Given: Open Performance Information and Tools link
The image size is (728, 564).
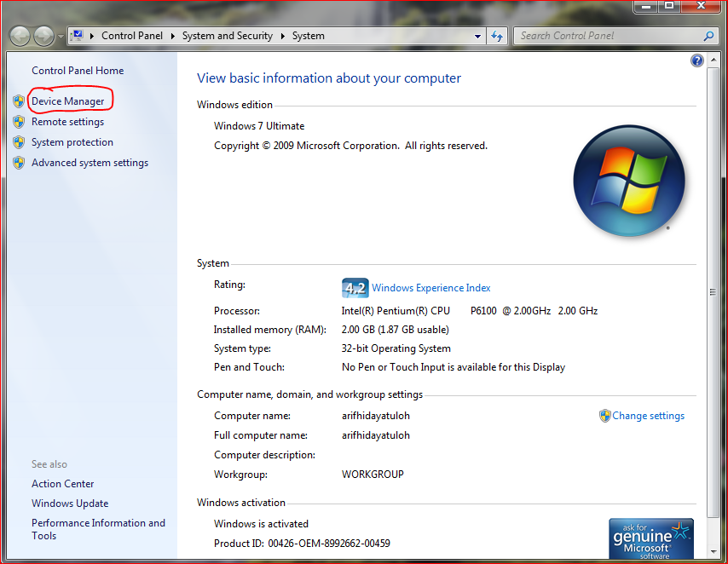Looking at the screenshot, I should (x=98, y=529).
